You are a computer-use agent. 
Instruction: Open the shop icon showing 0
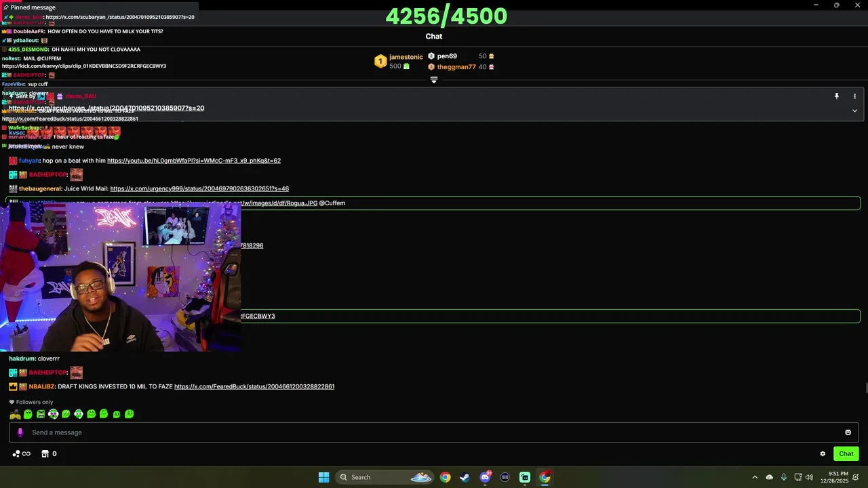tap(49, 453)
